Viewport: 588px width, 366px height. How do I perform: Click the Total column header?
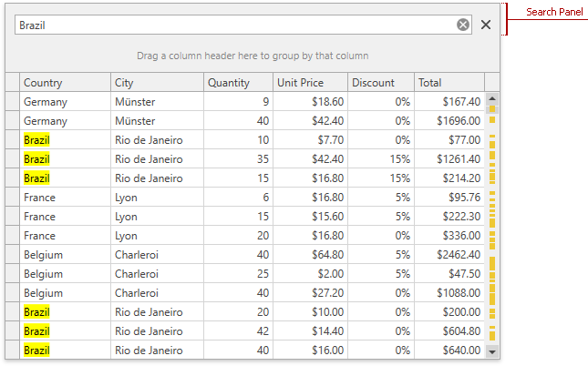[x=449, y=83]
